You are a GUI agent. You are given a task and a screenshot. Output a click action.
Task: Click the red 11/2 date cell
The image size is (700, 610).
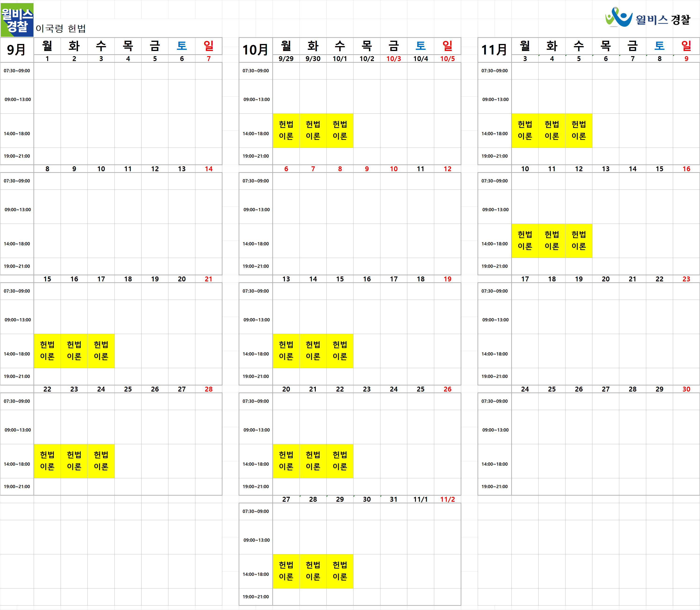(x=447, y=499)
